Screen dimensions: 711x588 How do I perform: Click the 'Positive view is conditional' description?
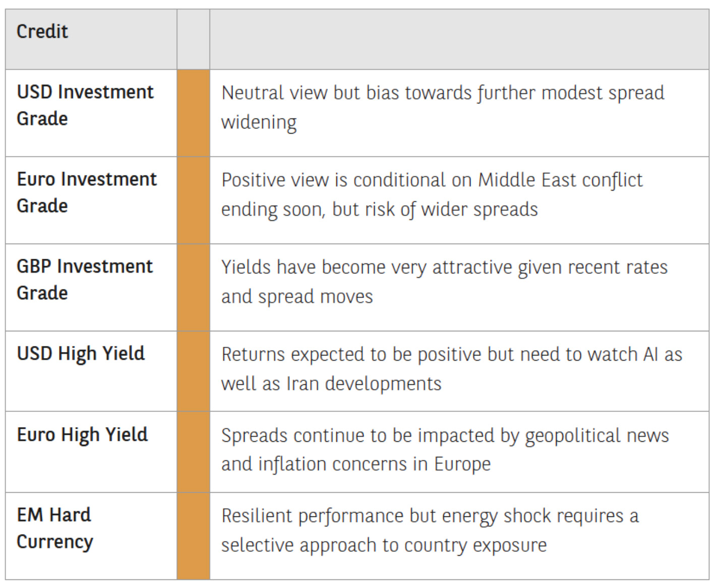pos(432,195)
